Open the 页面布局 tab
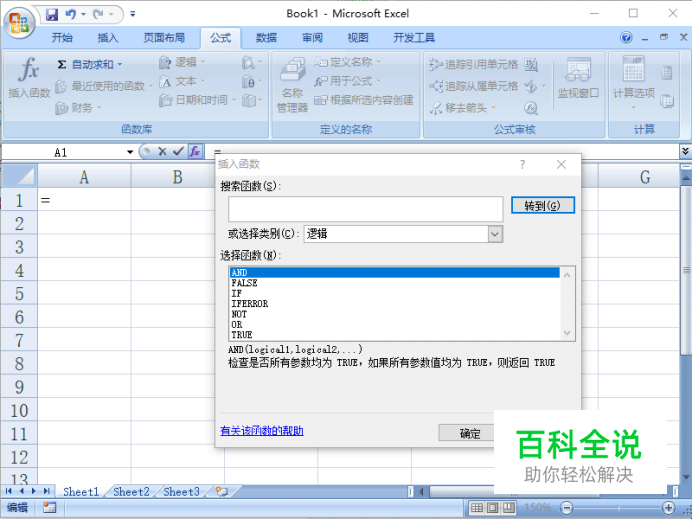 click(164, 38)
